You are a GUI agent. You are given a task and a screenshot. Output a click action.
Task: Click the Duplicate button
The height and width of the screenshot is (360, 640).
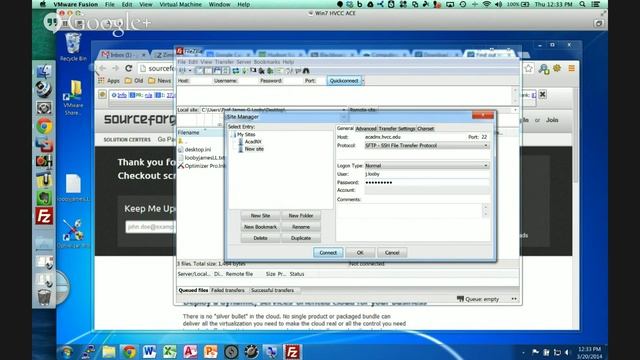coord(301,238)
